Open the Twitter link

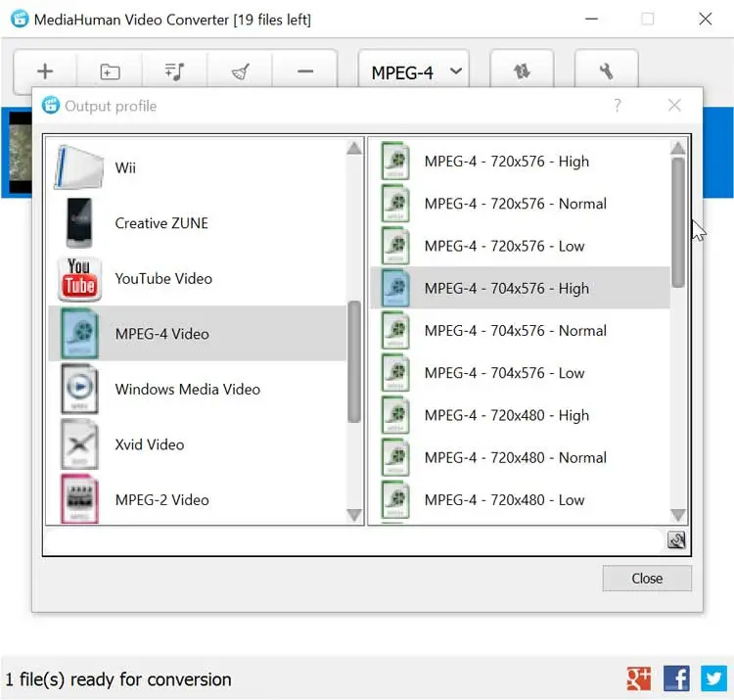coord(713,678)
